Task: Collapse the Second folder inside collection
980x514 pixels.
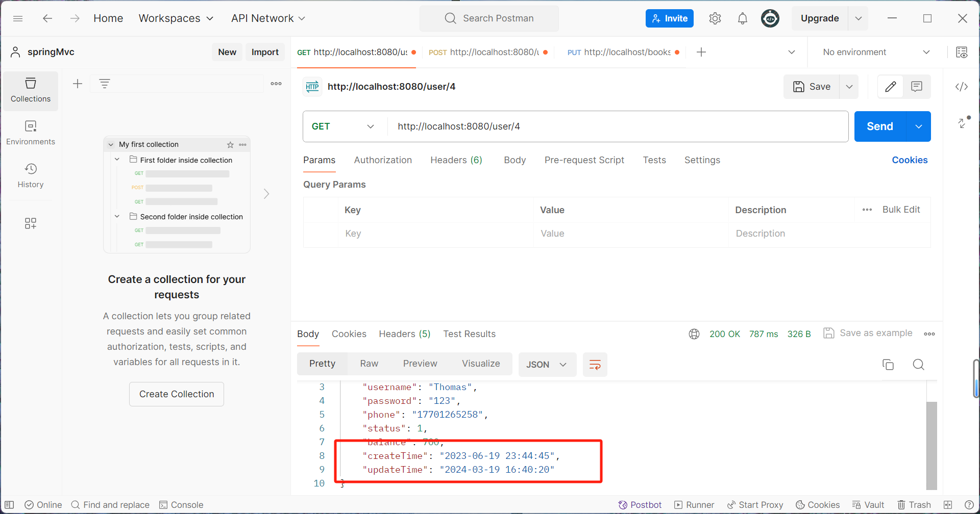Action: (117, 216)
